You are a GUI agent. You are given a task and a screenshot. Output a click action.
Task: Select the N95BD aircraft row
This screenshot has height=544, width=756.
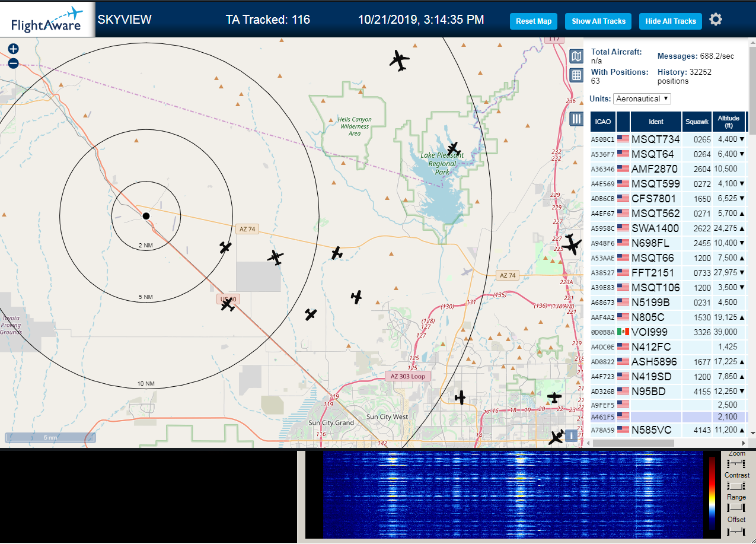669,392
